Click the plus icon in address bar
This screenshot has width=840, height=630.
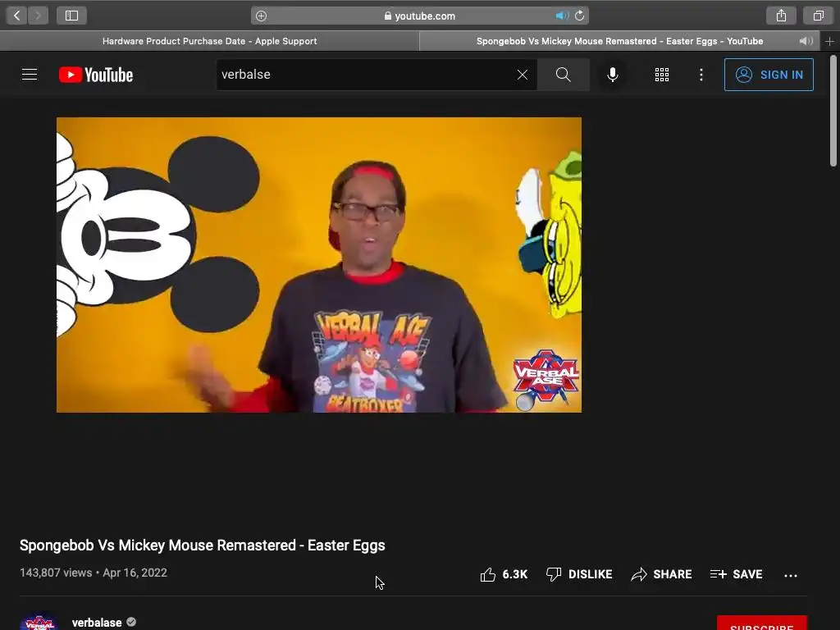click(x=261, y=16)
